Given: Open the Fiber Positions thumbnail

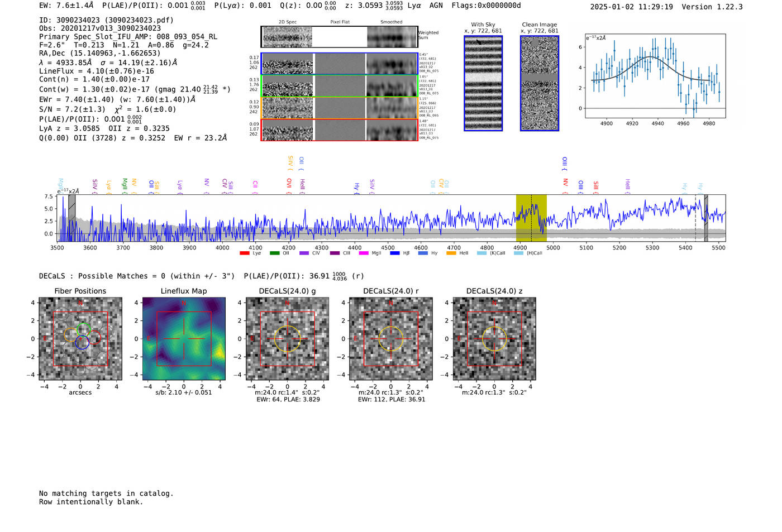Looking at the screenshot, I should (80, 339).
